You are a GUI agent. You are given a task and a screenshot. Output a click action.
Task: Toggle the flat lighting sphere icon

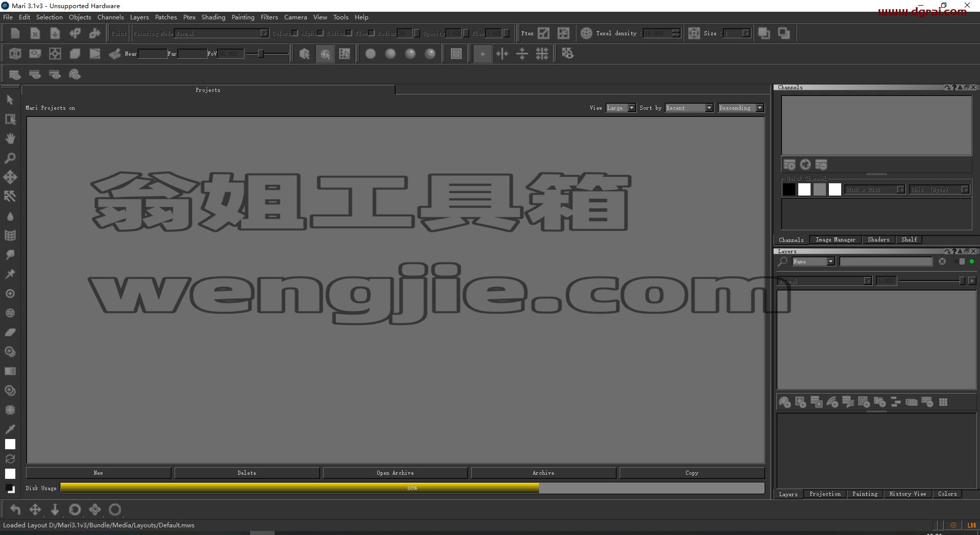[371, 54]
